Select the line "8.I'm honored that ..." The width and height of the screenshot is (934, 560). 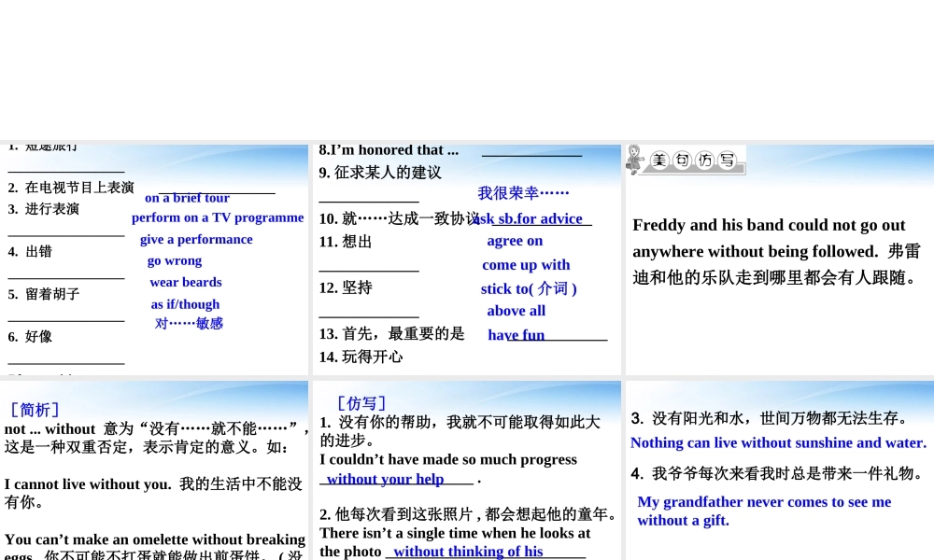point(389,150)
